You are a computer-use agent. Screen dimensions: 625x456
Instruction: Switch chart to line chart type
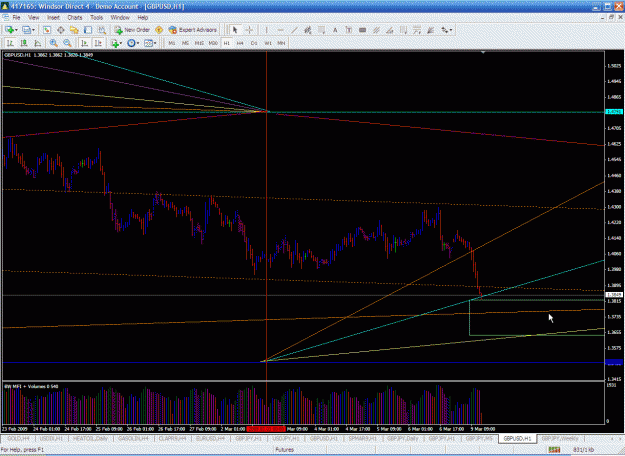click(x=38, y=43)
